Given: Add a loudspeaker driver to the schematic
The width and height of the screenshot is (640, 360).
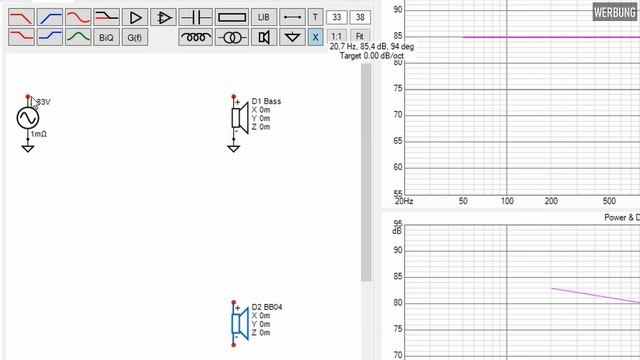Looking at the screenshot, I should click(x=264, y=37).
